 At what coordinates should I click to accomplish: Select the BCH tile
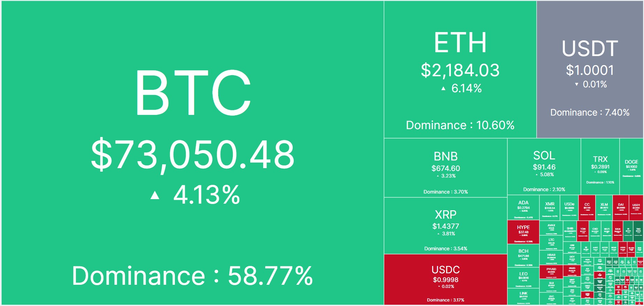tap(523, 255)
